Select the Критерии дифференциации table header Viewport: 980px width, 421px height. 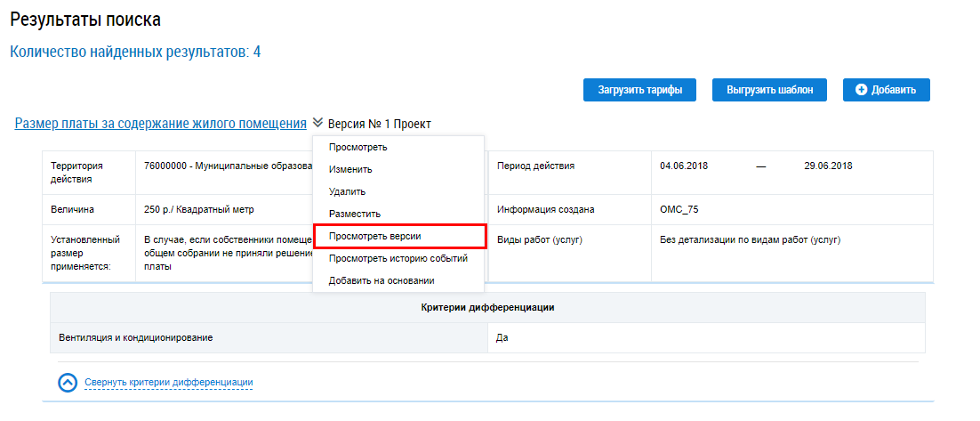pyautogui.click(x=487, y=308)
